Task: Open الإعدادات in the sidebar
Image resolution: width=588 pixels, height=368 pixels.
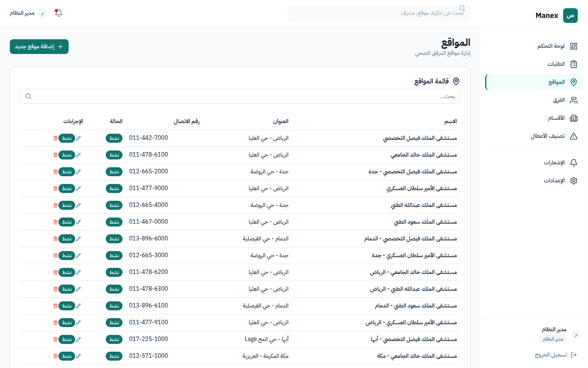Action: tap(534, 181)
